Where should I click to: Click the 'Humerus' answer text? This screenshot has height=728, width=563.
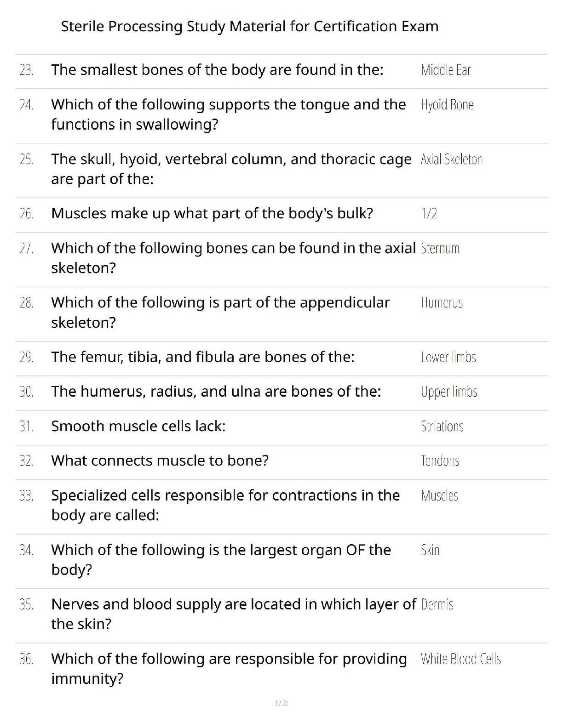(x=442, y=303)
